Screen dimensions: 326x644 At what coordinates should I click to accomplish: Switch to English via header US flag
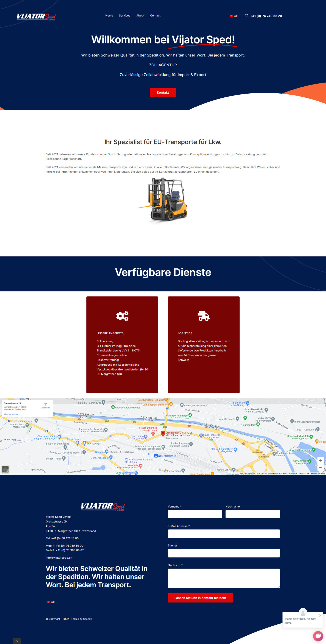236,16
